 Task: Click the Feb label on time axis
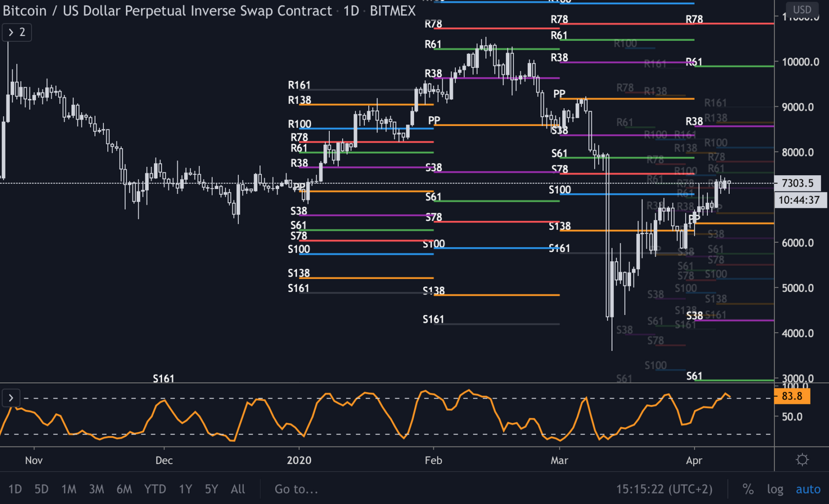pos(433,461)
